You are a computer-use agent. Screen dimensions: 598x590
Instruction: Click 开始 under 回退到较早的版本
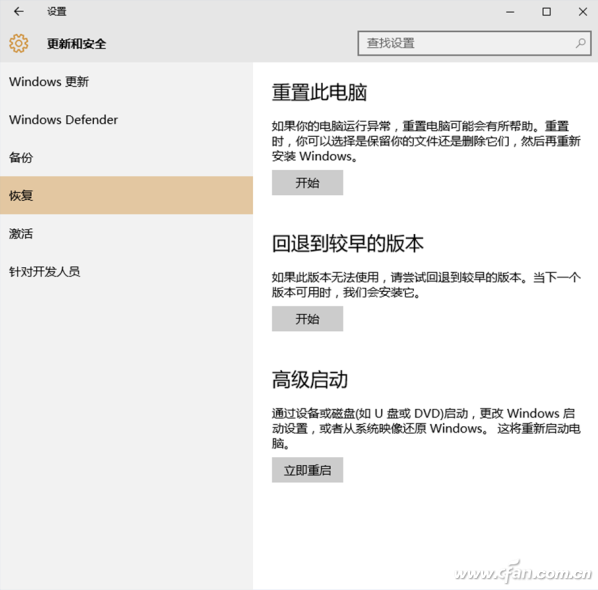(307, 318)
